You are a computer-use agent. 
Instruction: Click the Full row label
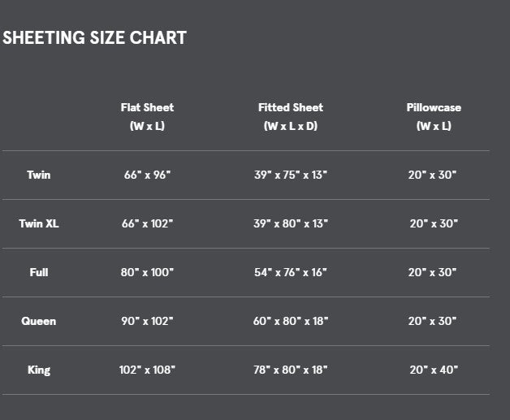coord(39,272)
